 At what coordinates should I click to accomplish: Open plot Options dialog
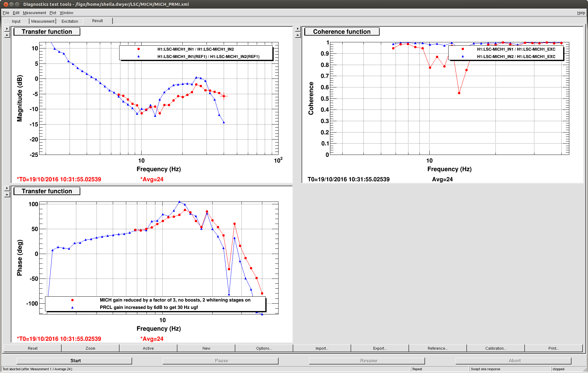[264, 348]
